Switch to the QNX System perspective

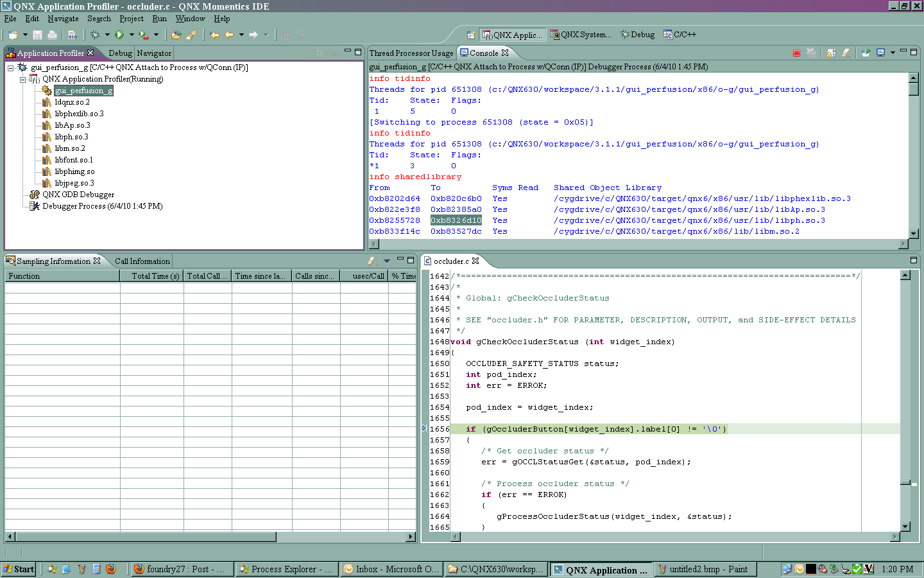pos(580,35)
